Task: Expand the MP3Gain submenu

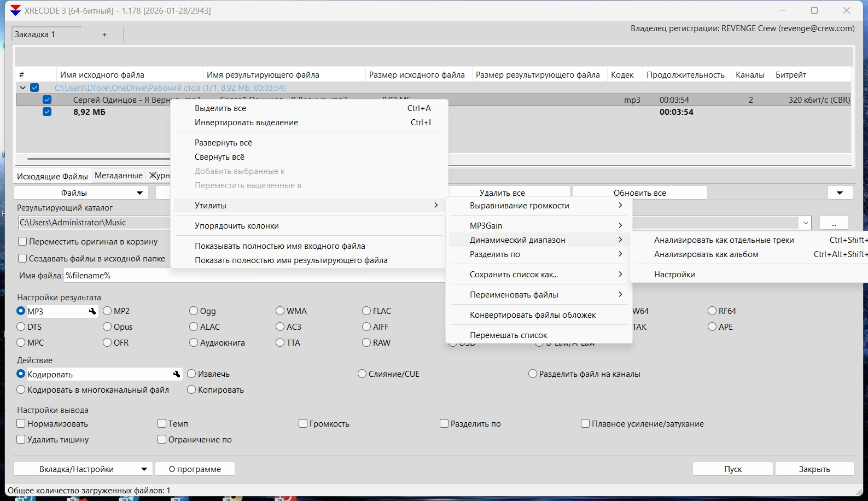Action: 539,225
